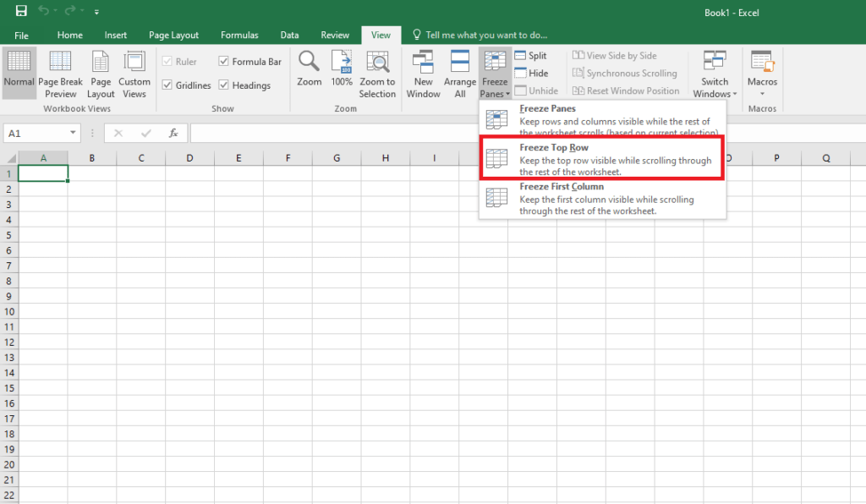
Task: Select Page Break Preview view
Action: coord(60,72)
